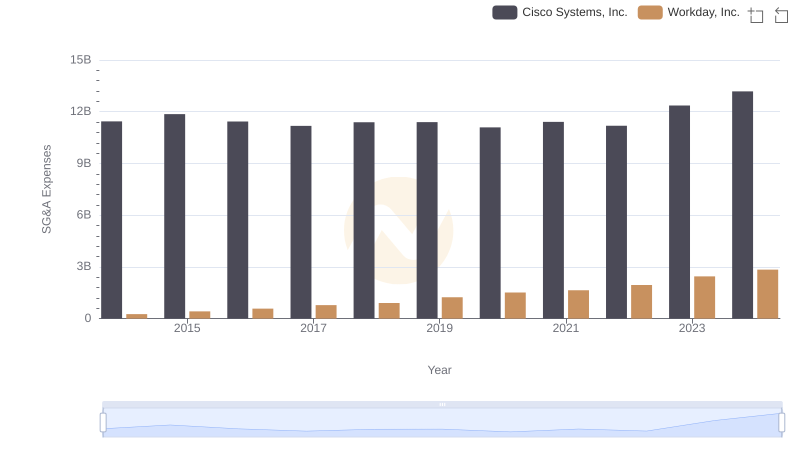Image resolution: width=800 pixels, height=461 pixels.
Task: Click the zoom reset icon
Action: click(781, 15)
